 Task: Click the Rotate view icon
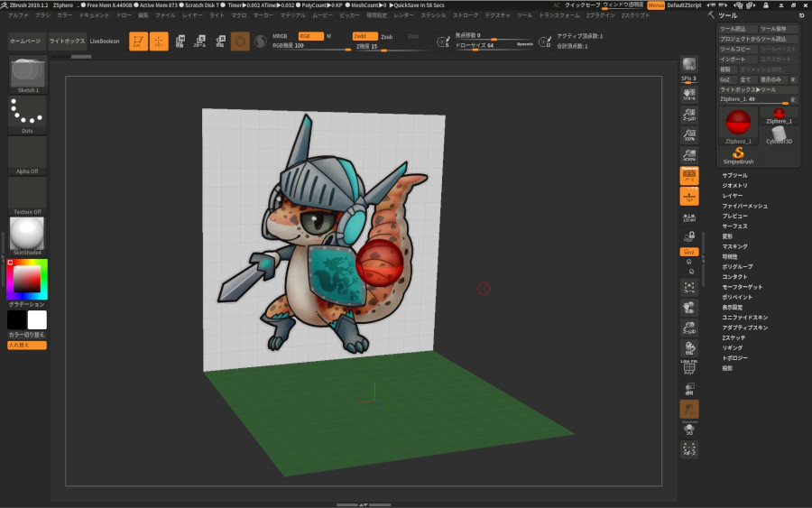[x=689, y=348]
